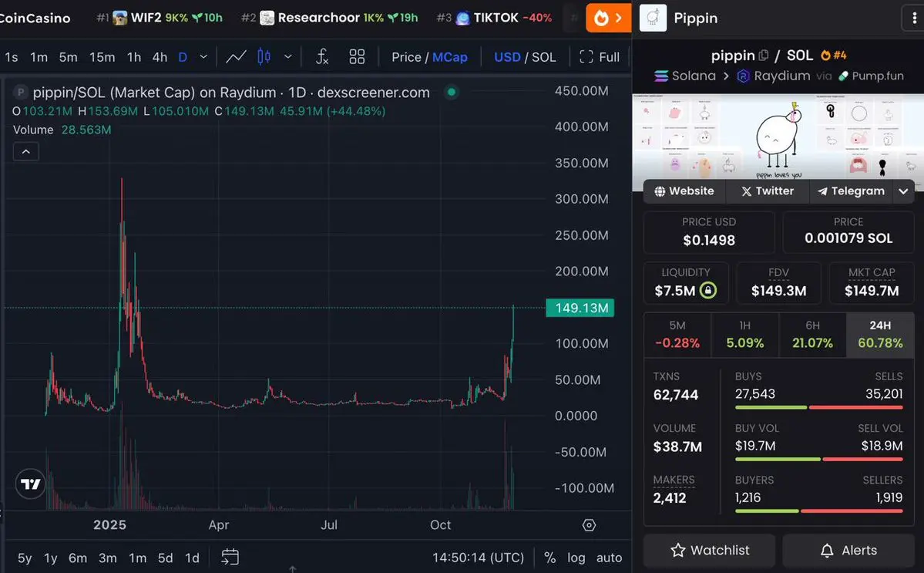This screenshot has height=573, width=924.
Task: Select the 5M change tab
Action: 677,335
